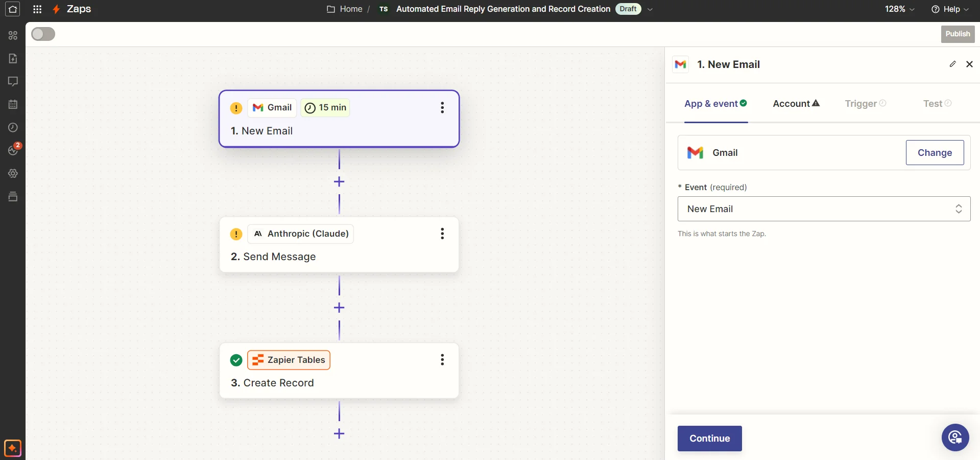Viewport: 980px width, 460px height.
Task: Click the Publish button
Action: click(958, 34)
